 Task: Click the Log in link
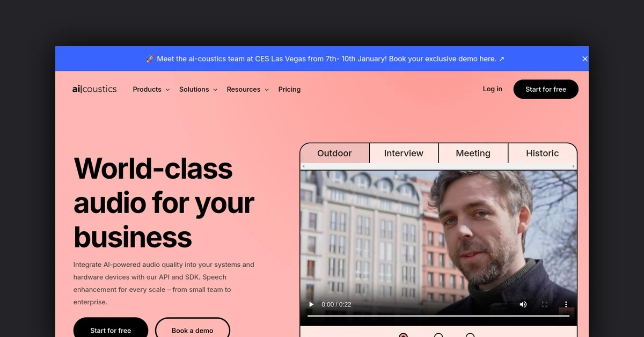point(493,89)
